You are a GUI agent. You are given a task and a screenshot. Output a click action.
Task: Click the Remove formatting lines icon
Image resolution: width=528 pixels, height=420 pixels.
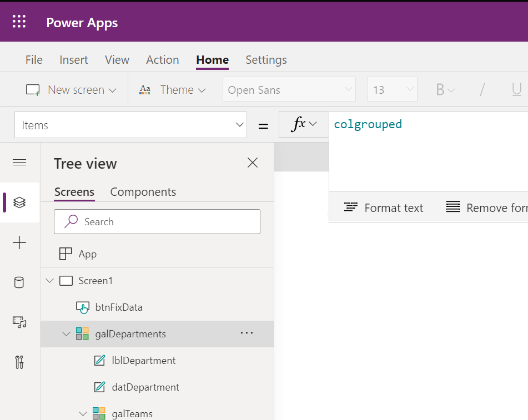coord(453,206)
